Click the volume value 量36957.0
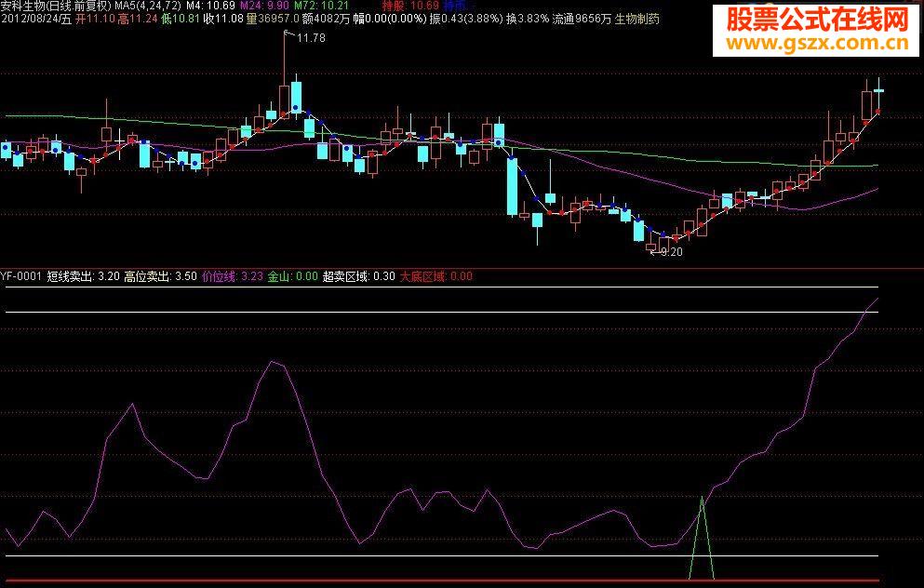924x588 pixels. coord(273,19)
